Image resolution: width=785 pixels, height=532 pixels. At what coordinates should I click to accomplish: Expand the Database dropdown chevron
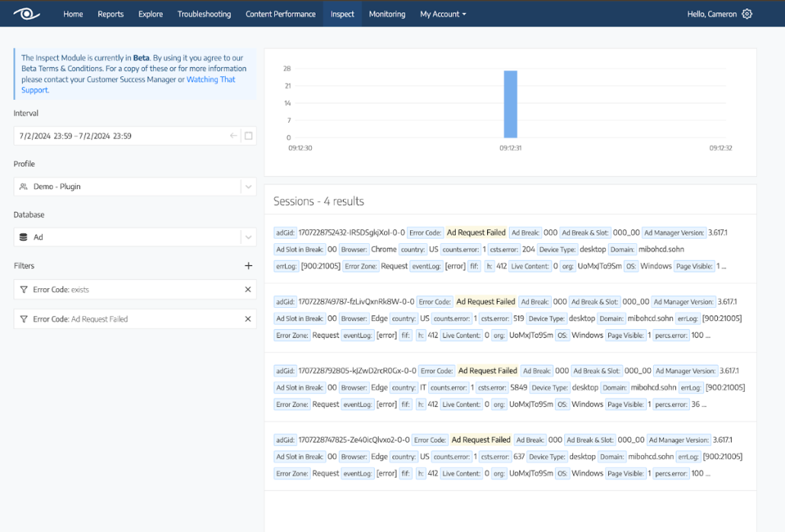248,237
